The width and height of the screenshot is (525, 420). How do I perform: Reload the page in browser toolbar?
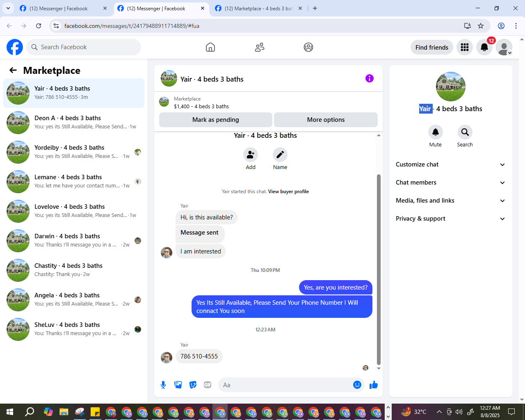[x=39, y=26]
